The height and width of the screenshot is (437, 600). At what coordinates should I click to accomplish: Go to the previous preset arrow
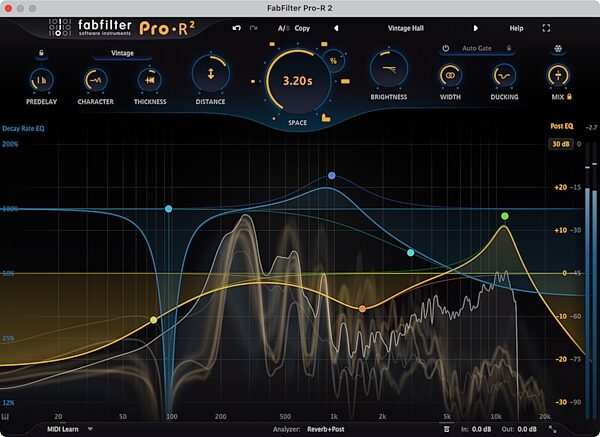tap(336, 28)
